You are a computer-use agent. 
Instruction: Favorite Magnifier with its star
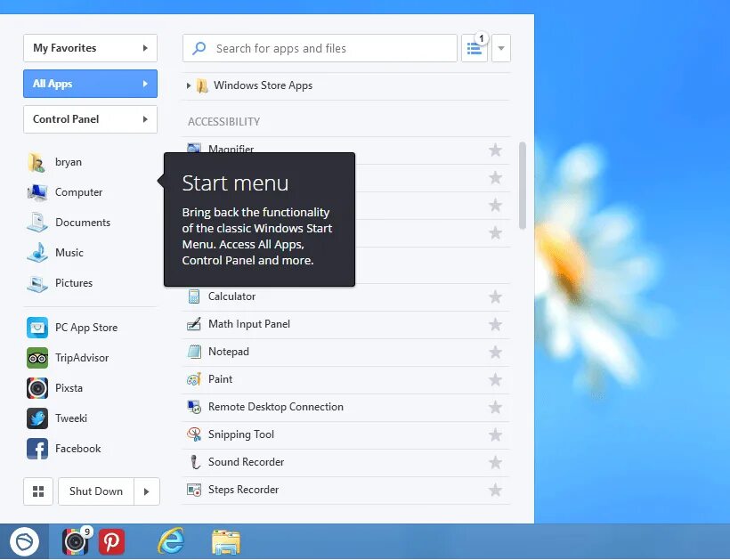pos(495,150)
